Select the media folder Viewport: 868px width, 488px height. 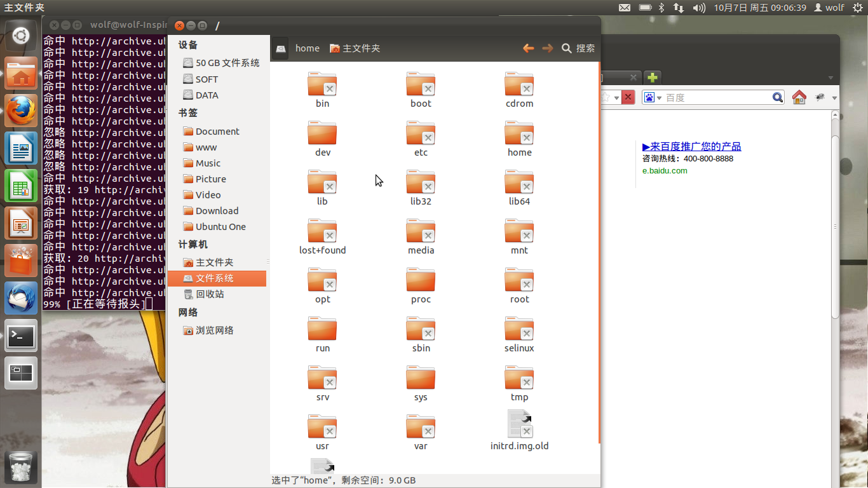click(x=421, y=231)
